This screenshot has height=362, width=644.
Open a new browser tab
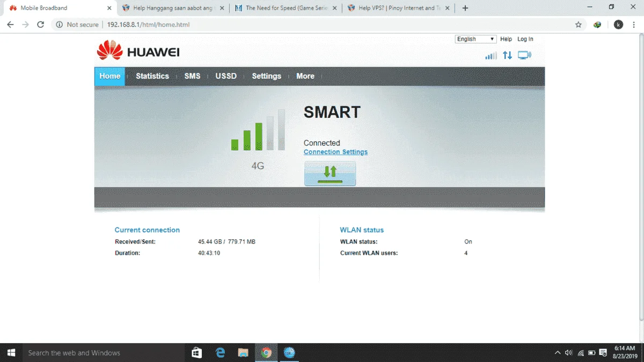(x=465, y=8)
